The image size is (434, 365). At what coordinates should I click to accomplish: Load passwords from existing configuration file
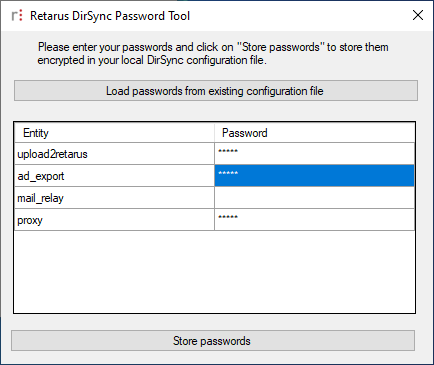[x=216, y=91]
